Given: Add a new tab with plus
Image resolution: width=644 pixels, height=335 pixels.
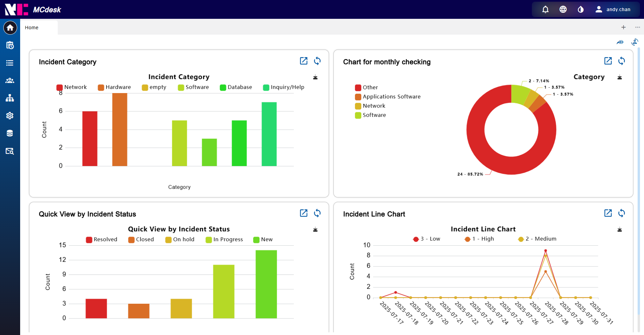Looking at the screenshot, I should [x=624, y=27].
